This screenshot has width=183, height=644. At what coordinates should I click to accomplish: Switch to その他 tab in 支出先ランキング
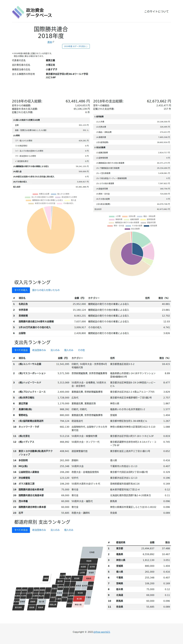[81, 350]
